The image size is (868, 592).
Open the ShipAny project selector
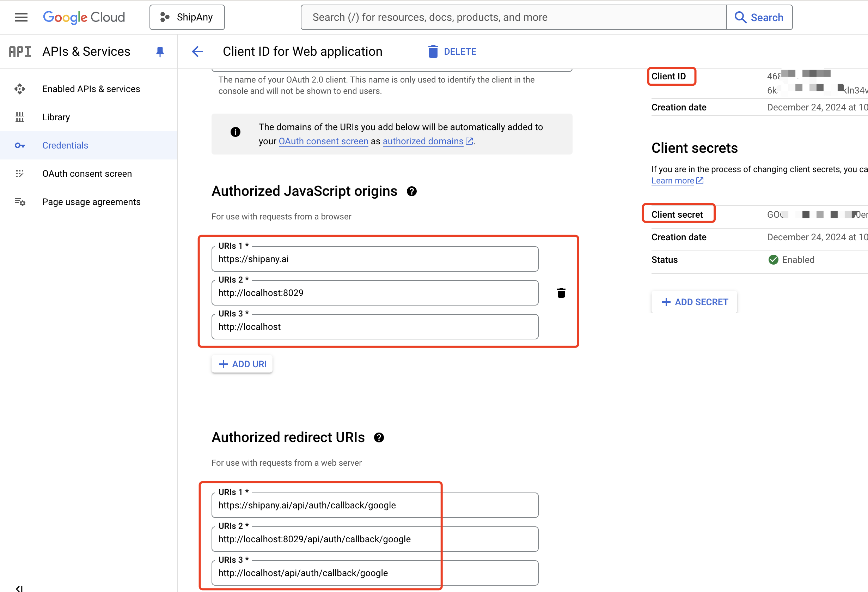187,17
